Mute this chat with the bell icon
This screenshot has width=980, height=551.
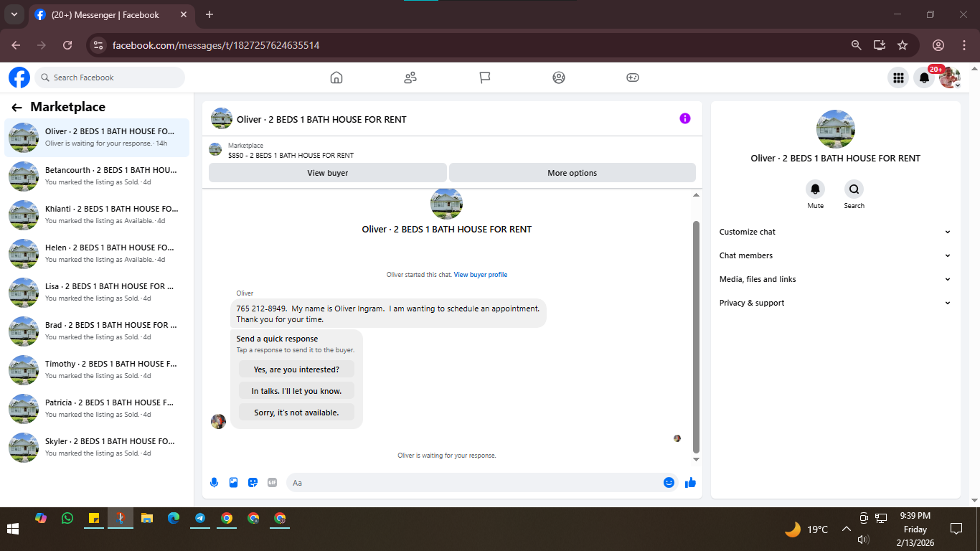point(815,189)
